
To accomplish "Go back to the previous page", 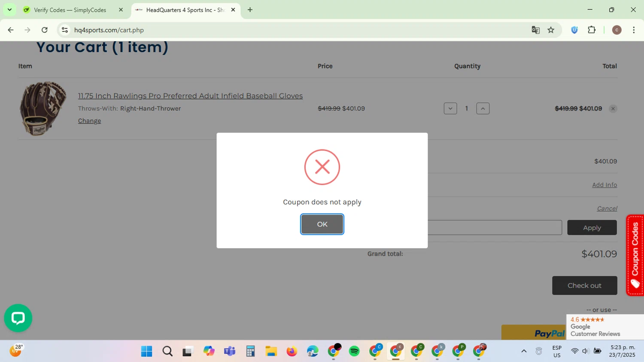I will click(x=11, y=30).
